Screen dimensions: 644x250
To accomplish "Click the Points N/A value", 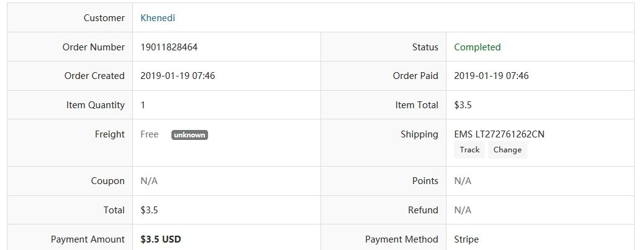I will pos(463,182).
